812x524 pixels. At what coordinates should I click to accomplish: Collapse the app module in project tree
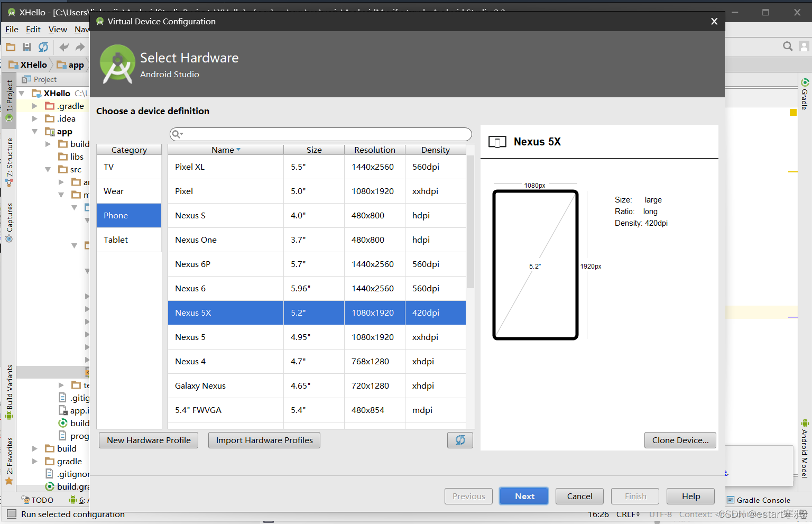(35, 131)
